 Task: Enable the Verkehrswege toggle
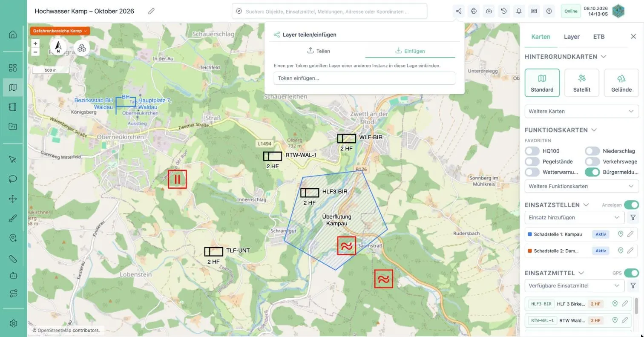coord(592,161)
